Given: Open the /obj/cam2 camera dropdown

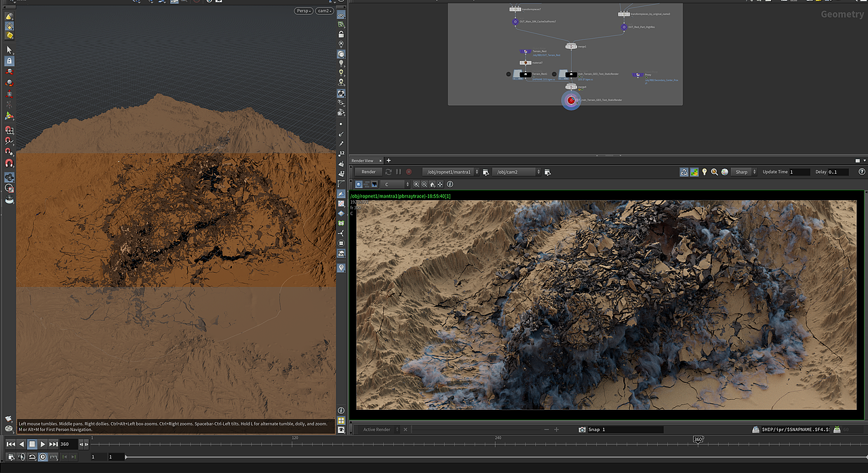Looking at the screenshot, I should coord(516,172).
